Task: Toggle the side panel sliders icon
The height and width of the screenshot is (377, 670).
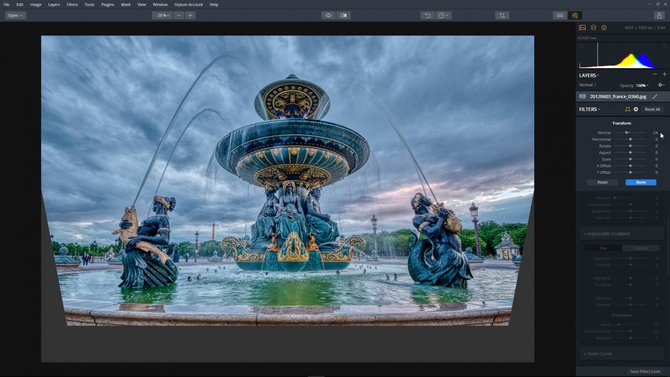Action: pyautogui.click(x=575, y=15)
